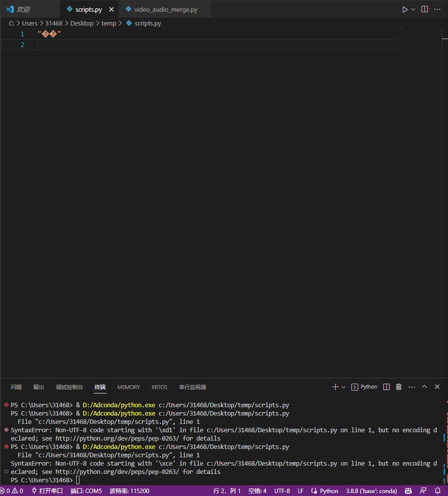This screenshot has height=496, width=448.
Task: Expand the new terminal launch profile dropdown
Action: pyautogui.click(x=343, y=387)
